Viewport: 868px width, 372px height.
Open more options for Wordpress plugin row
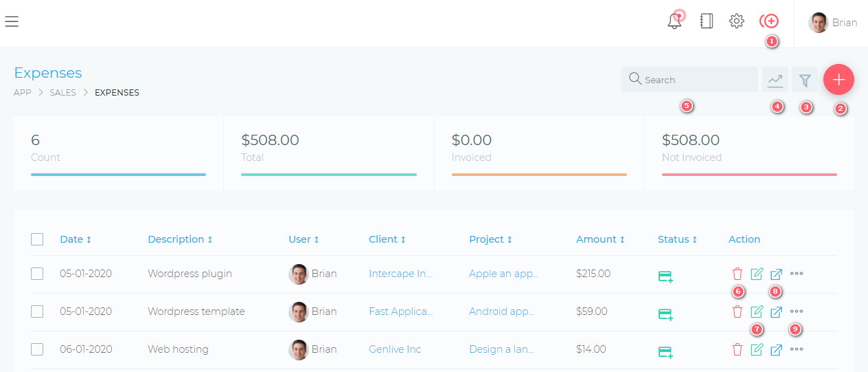click(x=797, y=274)
